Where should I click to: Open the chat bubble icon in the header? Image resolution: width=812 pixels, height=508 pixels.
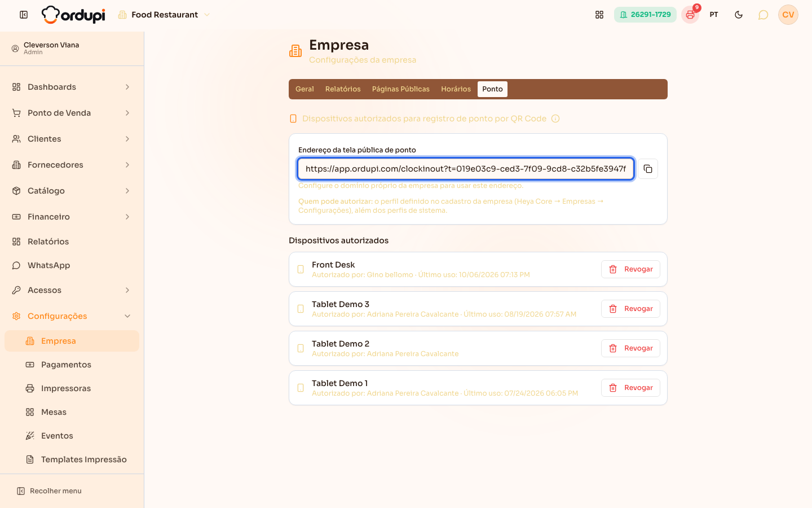pos(763,15)
